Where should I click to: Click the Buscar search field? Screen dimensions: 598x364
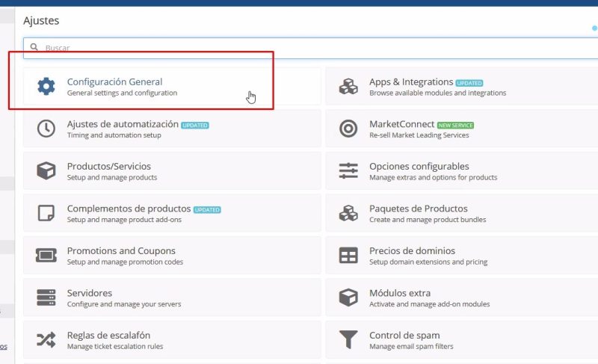pos(299,48)
